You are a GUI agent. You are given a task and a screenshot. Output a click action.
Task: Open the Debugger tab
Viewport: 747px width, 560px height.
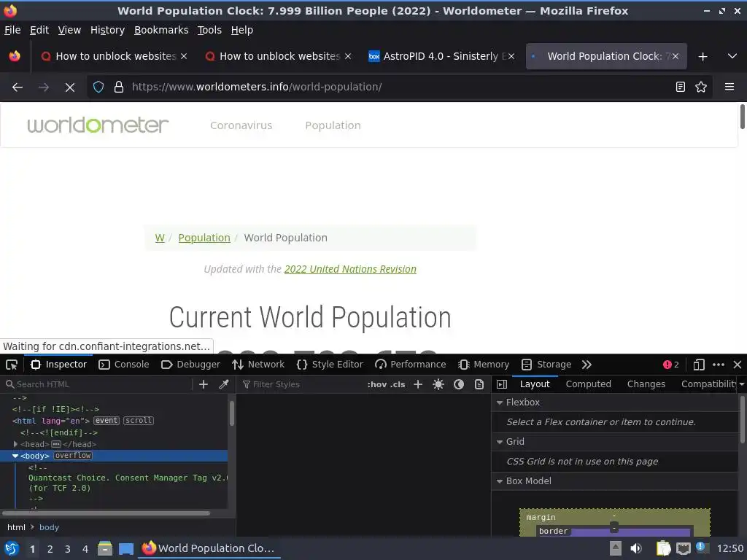point(190,365)
